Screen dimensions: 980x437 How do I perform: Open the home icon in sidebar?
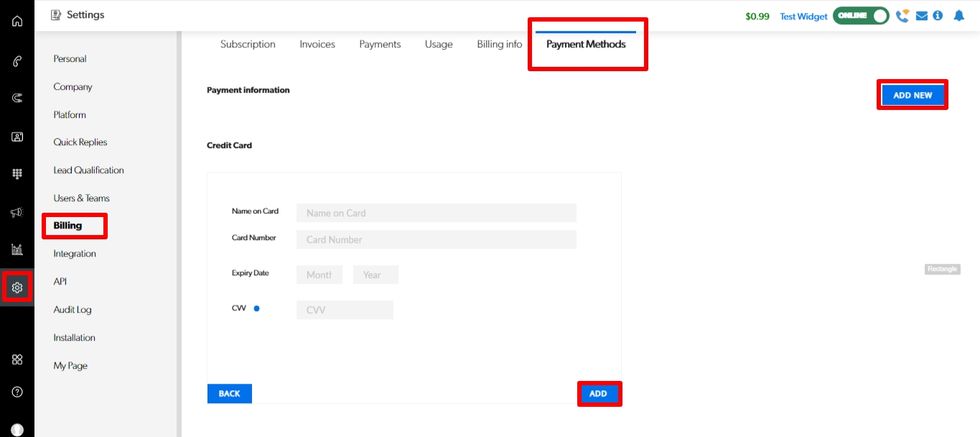coord(17,21)
